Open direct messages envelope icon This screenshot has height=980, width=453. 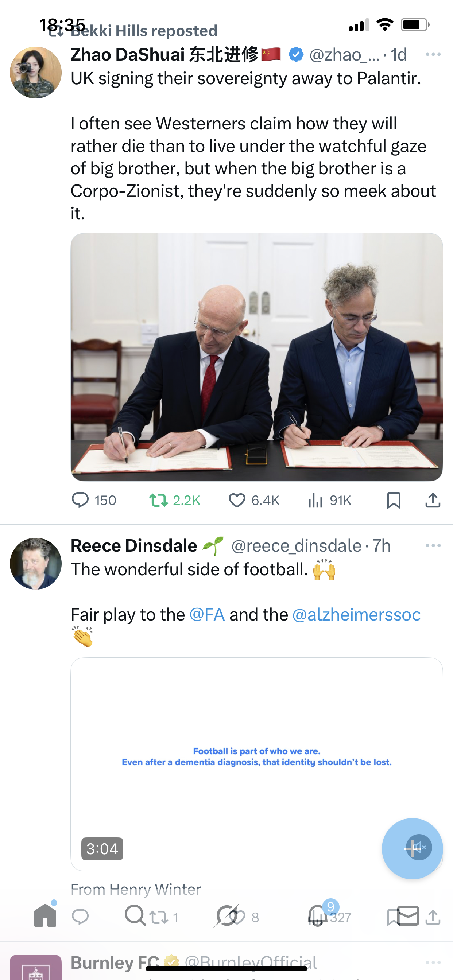pyautogui.click(x=408, y=915)
